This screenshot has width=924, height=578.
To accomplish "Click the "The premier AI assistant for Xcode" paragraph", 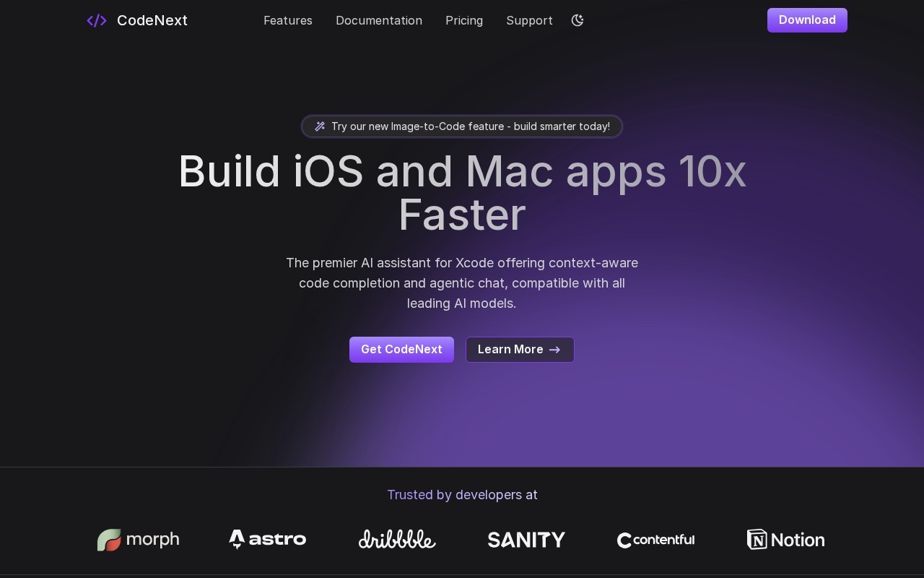I will pyautogui.click(x=462, y=283).
